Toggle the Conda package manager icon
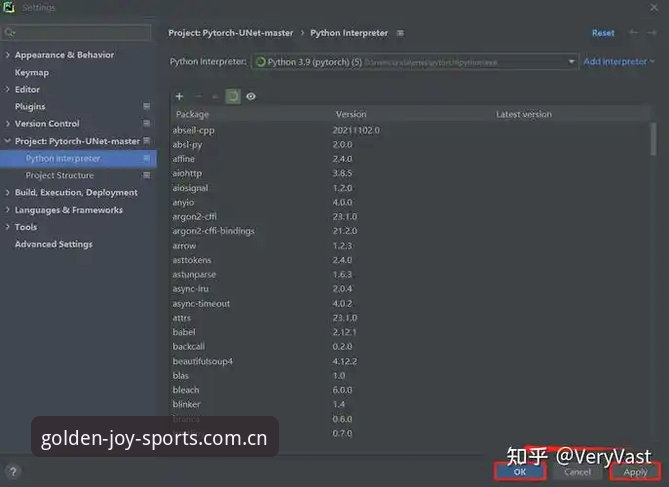 pyautogui.click(x=233, y=96)
